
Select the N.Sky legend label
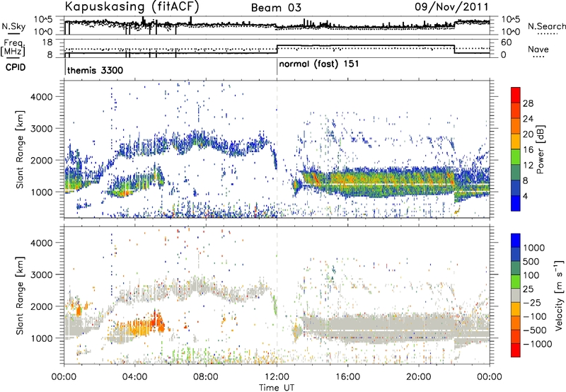tap(13, 26)
